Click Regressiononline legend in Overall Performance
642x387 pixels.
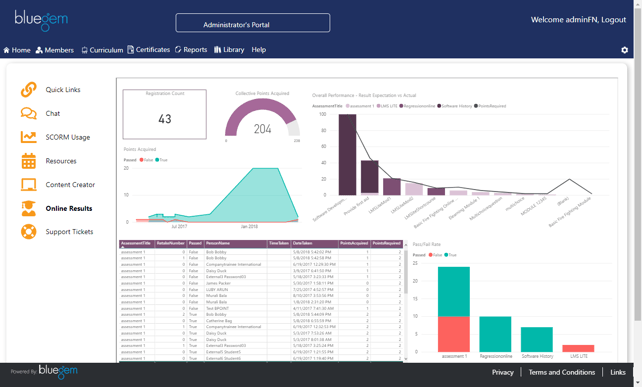(x=417, y=106)
